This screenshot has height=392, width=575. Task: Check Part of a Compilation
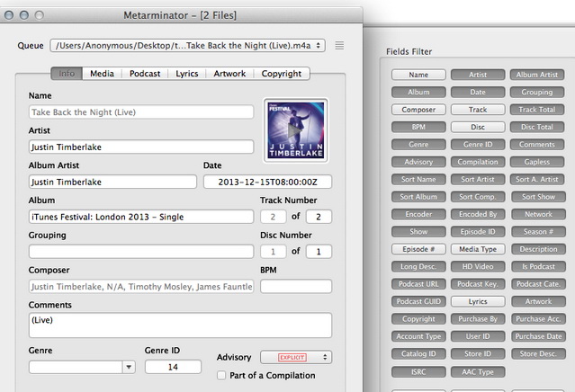click(221, 376)
